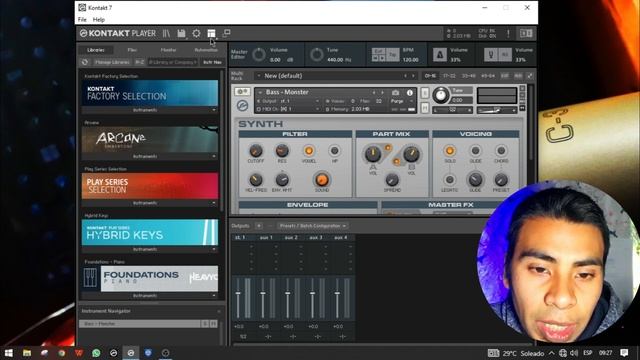This screenshot has height=360, width=640.
Task: Select instrument page 17-32
Action: (x=449, y=76)
